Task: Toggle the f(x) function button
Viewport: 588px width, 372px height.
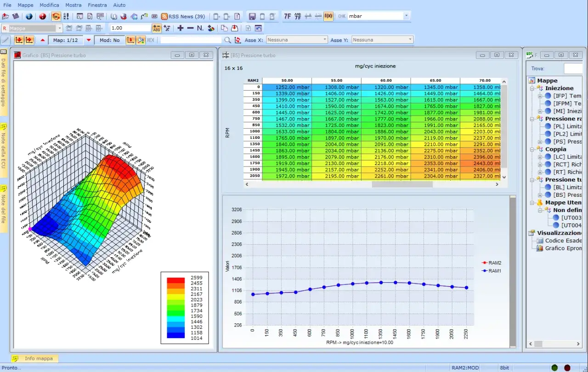Action: click(x=328, y=16)
